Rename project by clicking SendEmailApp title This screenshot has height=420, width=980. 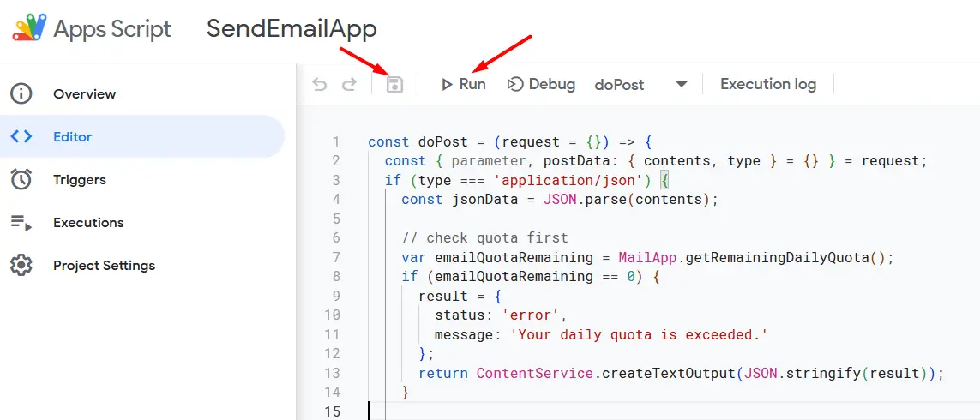point(292,28)
